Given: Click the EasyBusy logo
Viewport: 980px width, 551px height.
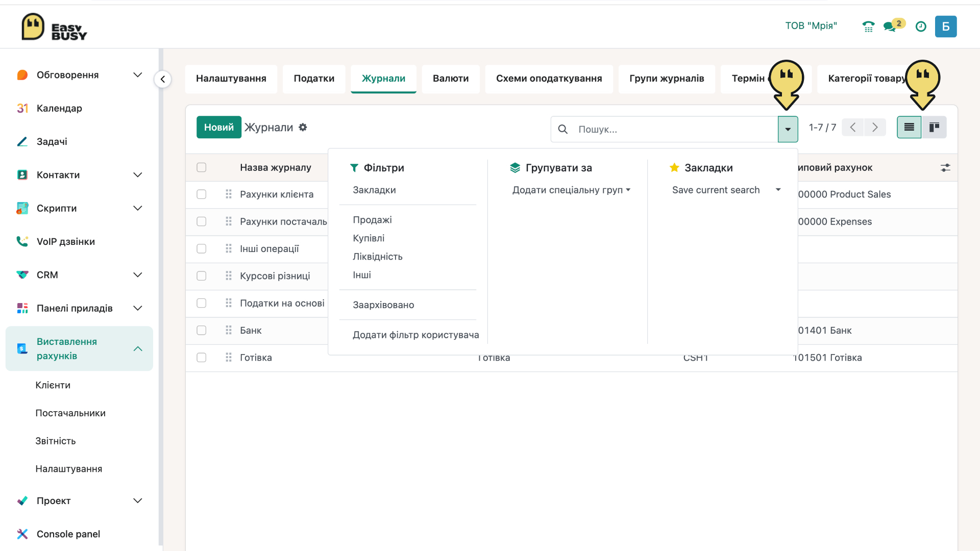Looking at the screenshot, I should [54, 27].
